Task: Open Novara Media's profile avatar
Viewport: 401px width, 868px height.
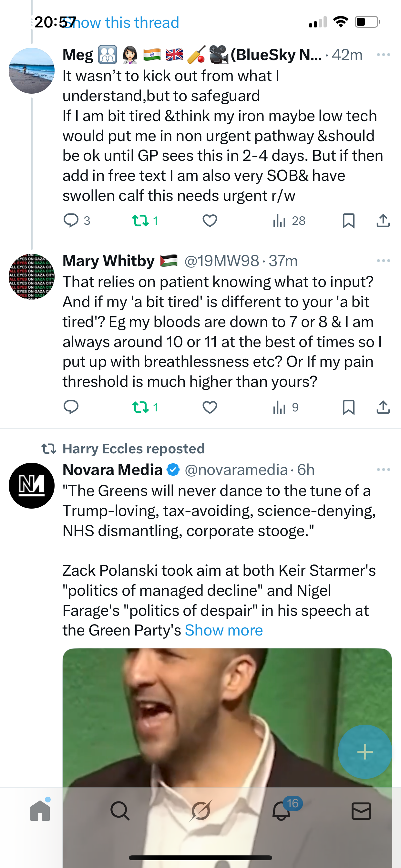Action: coord(32,486)
